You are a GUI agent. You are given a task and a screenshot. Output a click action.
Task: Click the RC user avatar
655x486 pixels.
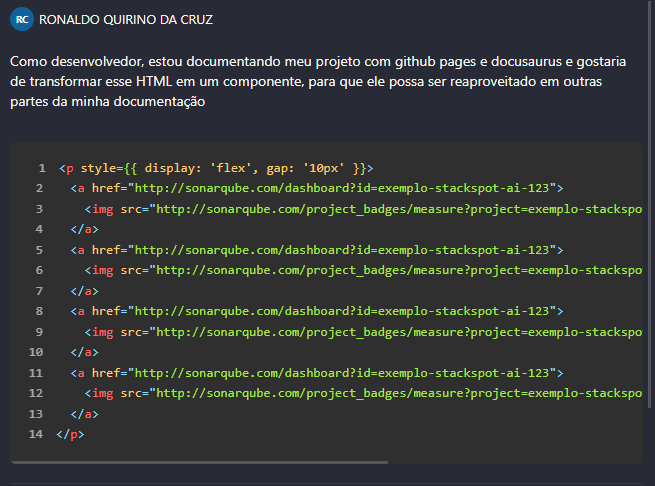[x=22, y=19]
